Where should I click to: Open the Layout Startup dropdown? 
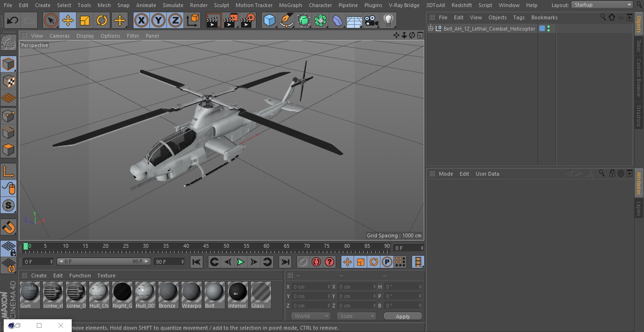tap(602, 5)
